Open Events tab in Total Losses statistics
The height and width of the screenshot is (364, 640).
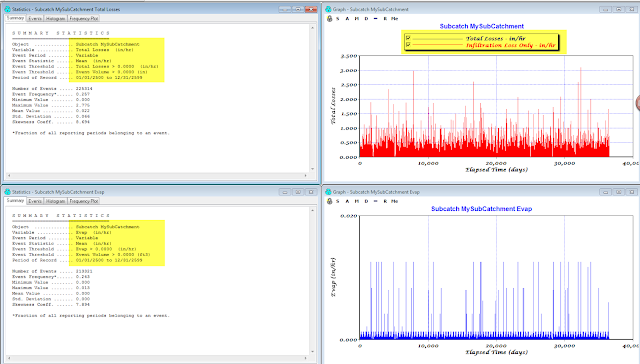pos(35,19)
